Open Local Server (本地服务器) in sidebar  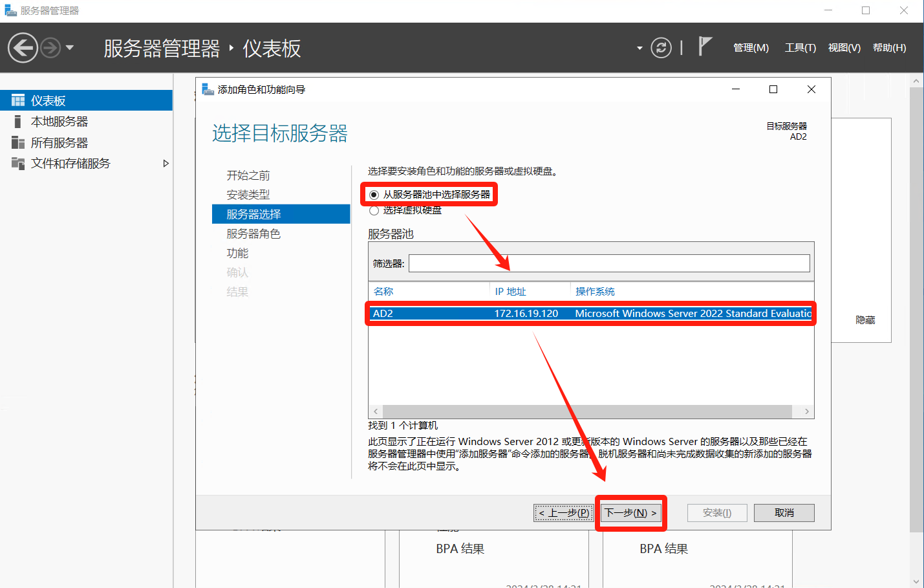pyautogui.click(x=59, y=122)
